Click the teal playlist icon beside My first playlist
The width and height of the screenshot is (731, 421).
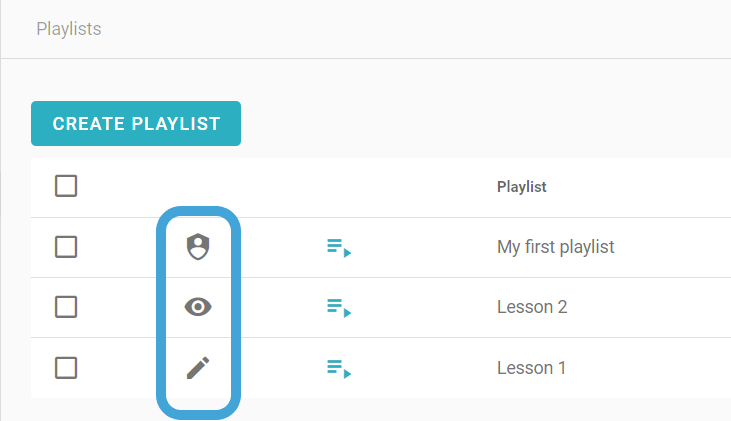tap(339, 248)
